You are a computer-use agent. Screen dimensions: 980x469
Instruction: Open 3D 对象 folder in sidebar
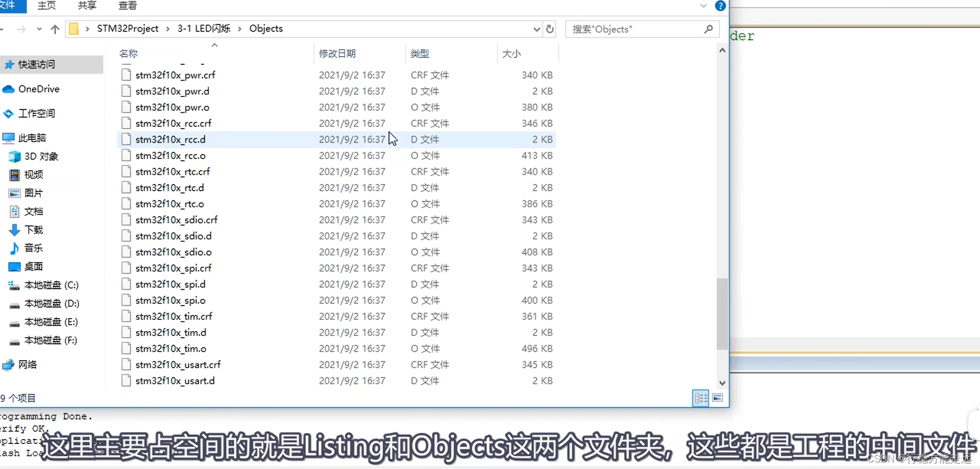[x=41, y=156]
